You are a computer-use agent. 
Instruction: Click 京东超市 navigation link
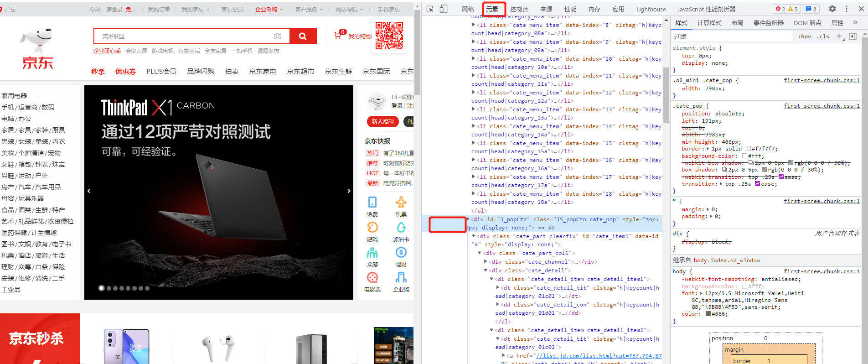pyautogui.click(x=300, y=71)
